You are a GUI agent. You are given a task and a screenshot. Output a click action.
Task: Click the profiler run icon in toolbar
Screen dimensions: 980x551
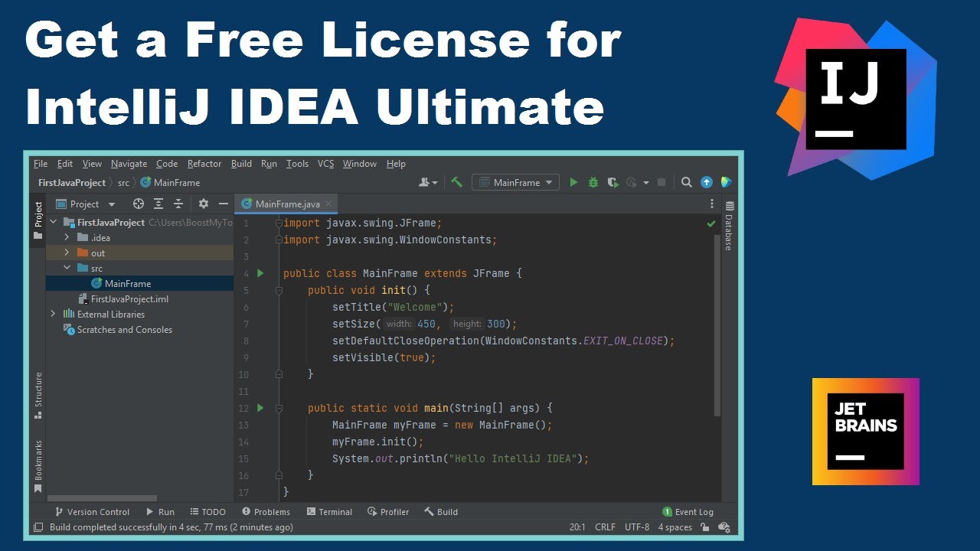(632, 182)
